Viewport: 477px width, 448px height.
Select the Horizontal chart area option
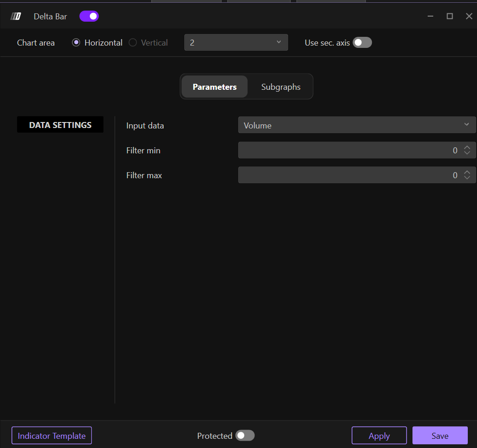click(76, 43)
